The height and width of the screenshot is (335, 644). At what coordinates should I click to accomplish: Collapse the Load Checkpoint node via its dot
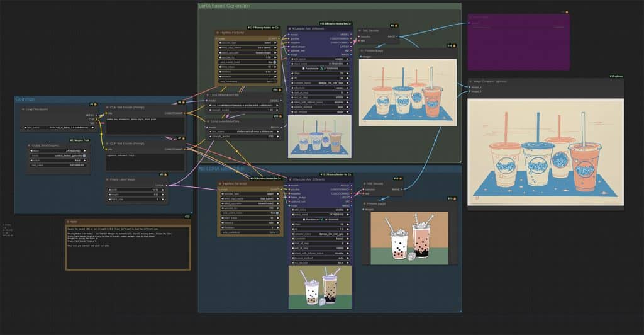(x=23, y=110)
